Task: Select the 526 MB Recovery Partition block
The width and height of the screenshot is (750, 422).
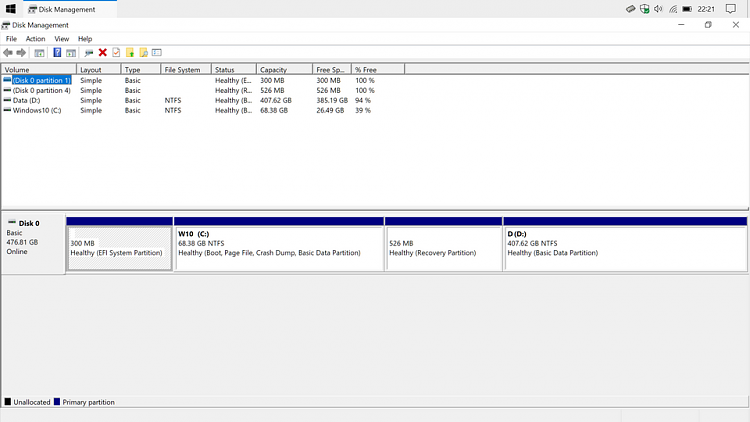Action: pyautogui.click(x=443, y=248)
